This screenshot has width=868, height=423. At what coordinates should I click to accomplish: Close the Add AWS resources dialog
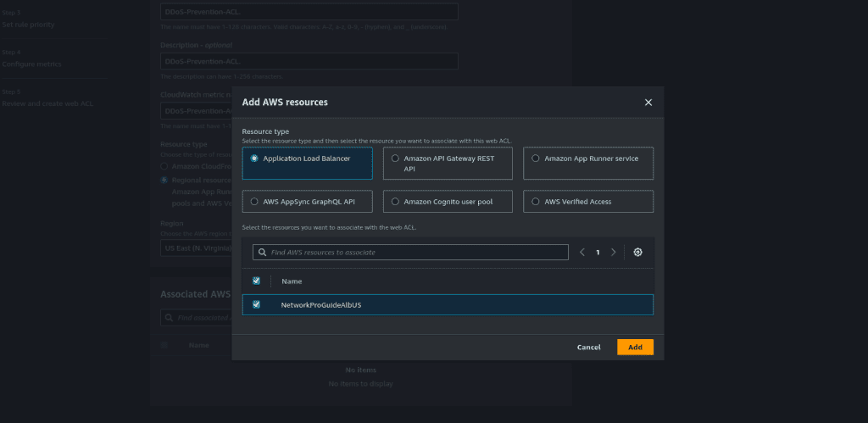(x=648, y=103)
